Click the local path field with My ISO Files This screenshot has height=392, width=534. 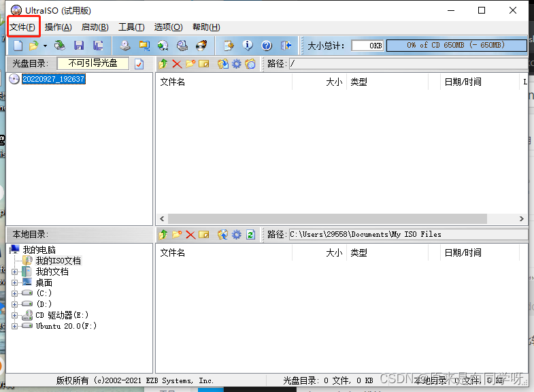tap(408, 234)
